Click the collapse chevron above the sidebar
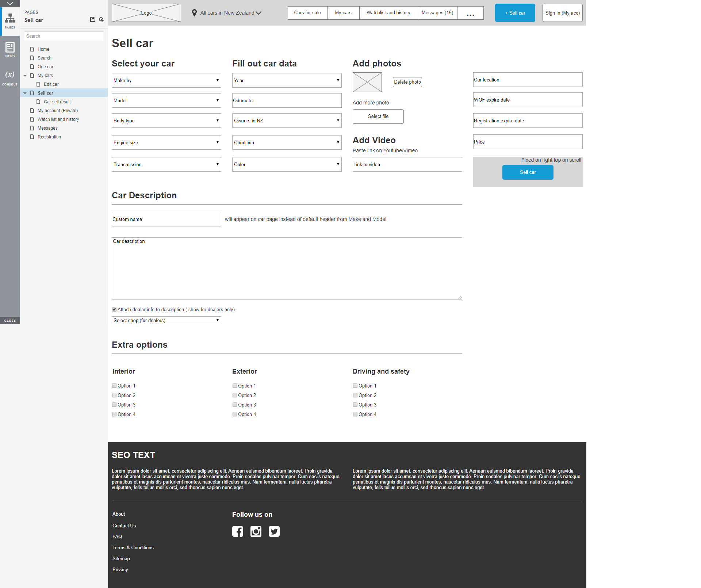The height and width of the screenshot is (588, 701). [x=10, y=3]
